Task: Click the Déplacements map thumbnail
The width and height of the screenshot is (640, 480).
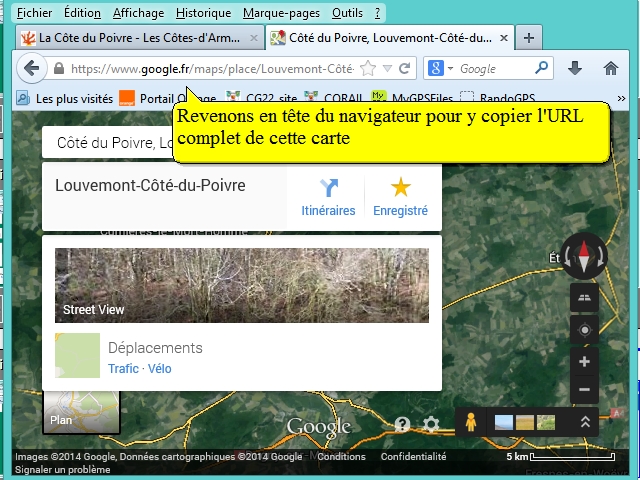Action: click(78, 355)
